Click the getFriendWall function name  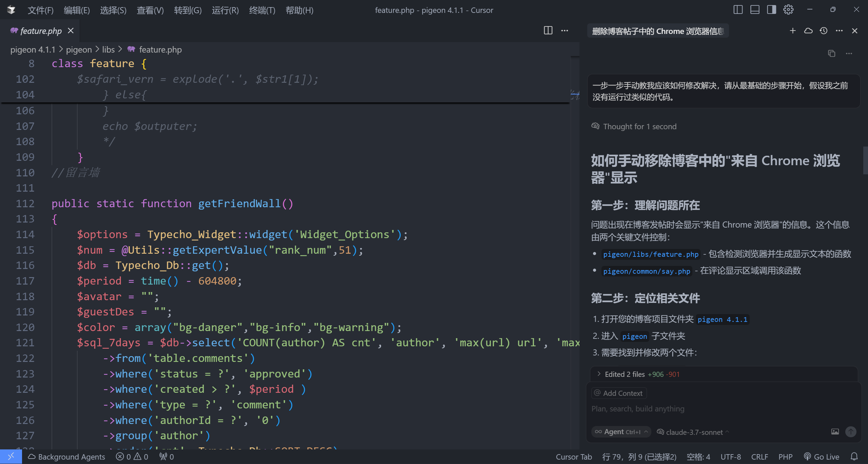pos(239,204)
